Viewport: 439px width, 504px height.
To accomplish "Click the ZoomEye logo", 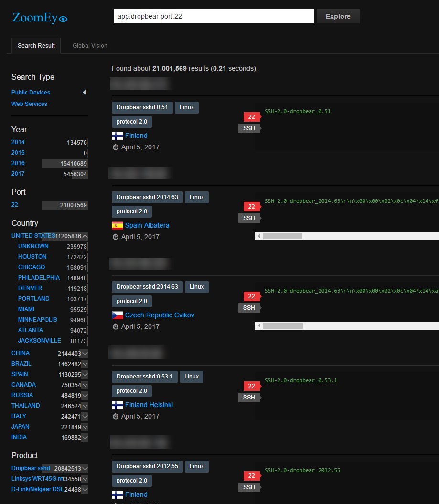I will click(x=40, y=18).
